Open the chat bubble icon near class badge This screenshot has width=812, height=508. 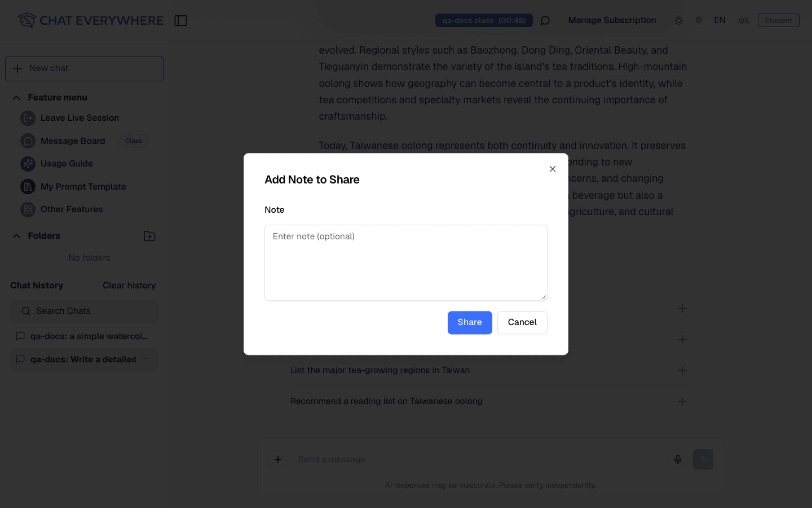pos(545,20)
